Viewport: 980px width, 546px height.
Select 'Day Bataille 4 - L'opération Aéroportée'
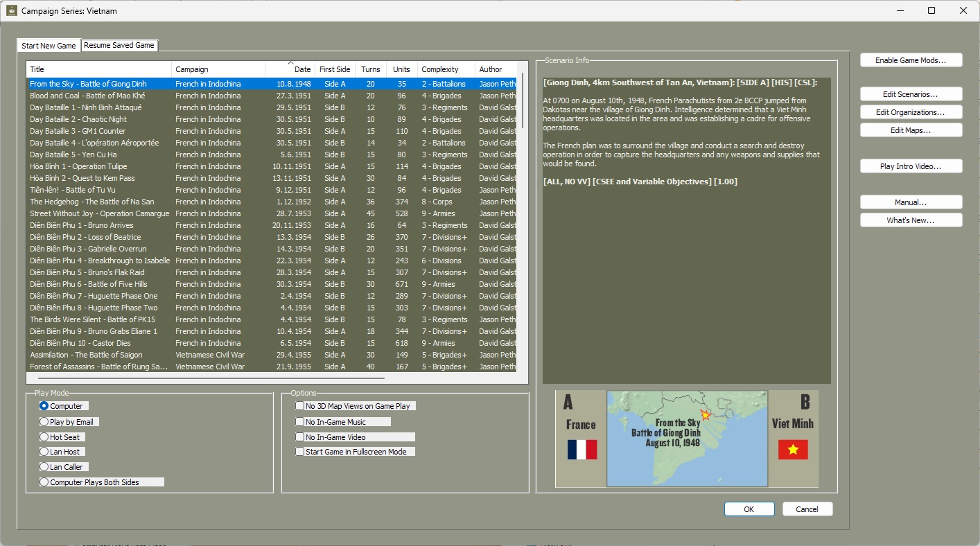click(x=272, y=143)
